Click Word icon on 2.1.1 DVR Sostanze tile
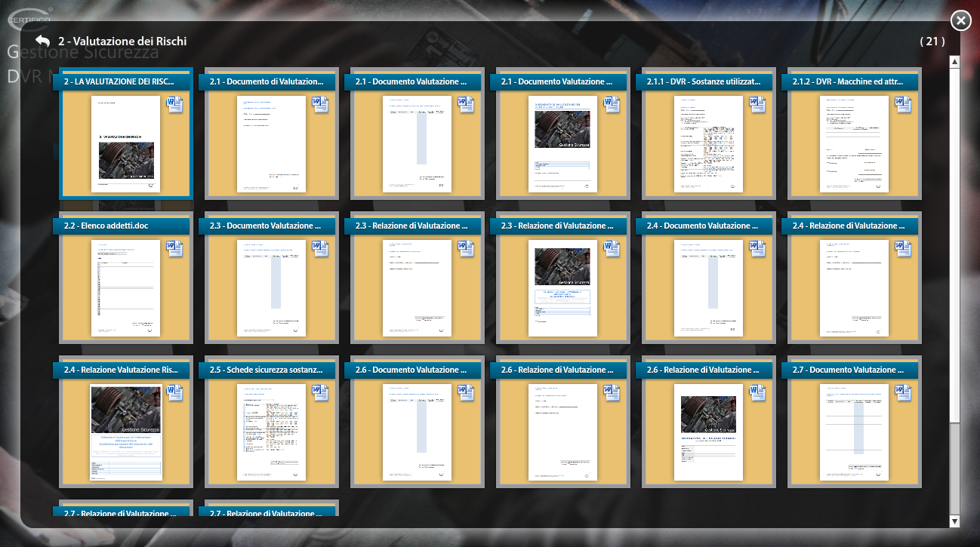The image size is (980, 547). point(757,104)
